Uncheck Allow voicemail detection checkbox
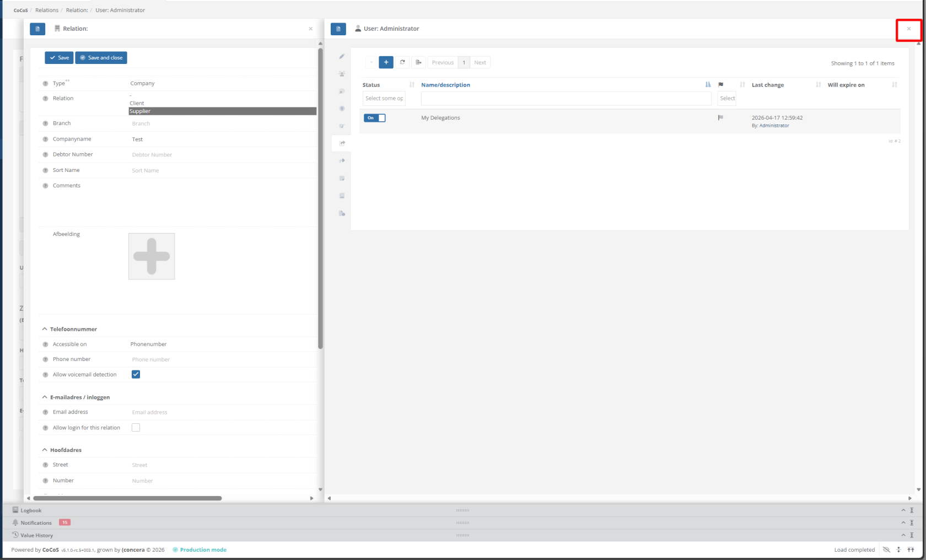This screenshot has height=560, width=926. click(136, 374)
